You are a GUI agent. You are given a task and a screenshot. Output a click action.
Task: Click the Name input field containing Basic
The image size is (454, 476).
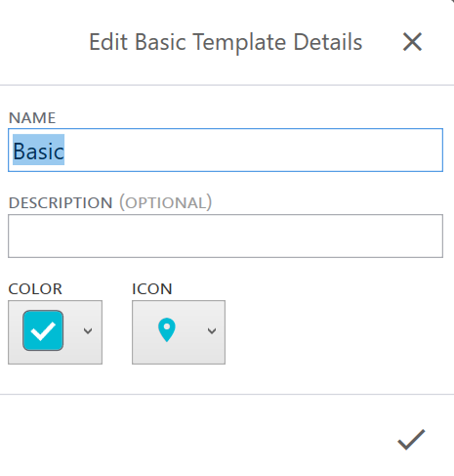[x=226, y=151]
